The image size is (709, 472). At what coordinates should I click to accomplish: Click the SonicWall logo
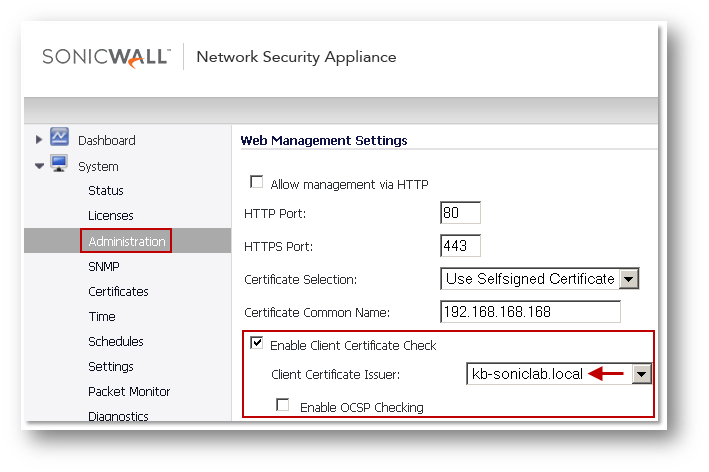105,57
